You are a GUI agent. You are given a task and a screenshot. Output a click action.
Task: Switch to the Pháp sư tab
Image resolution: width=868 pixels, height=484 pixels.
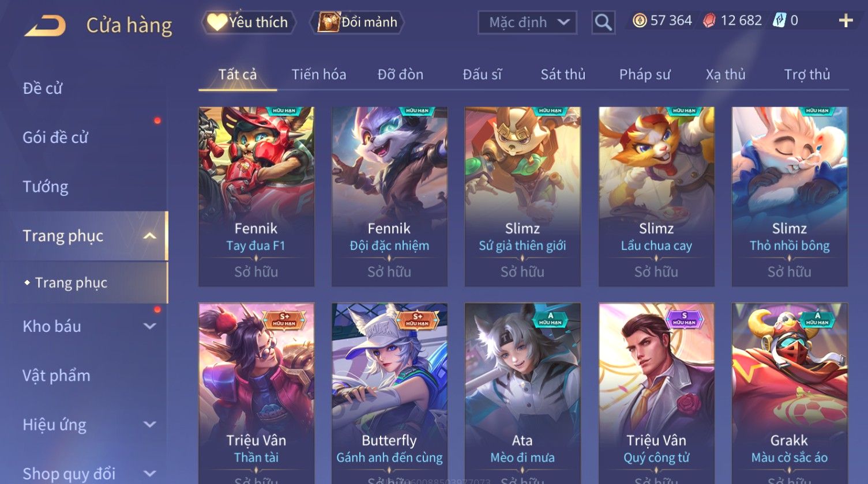645,74
